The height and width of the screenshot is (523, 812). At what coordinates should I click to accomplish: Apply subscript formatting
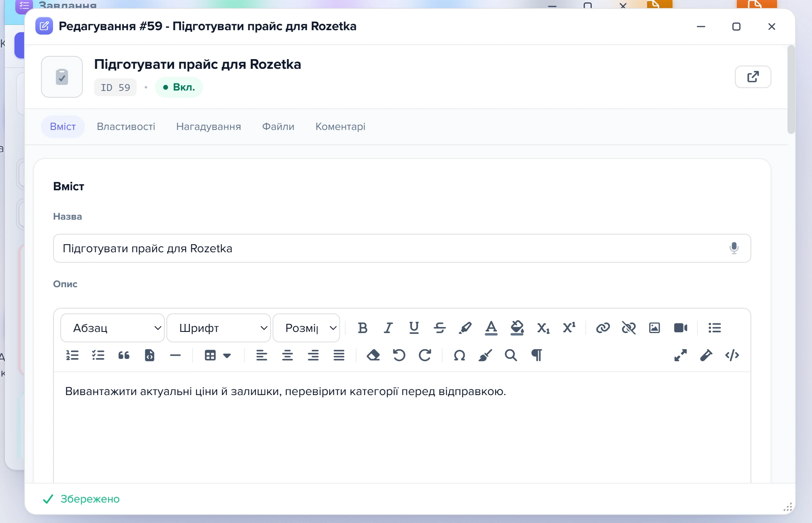pyautogui.click(x=543, y=328)
